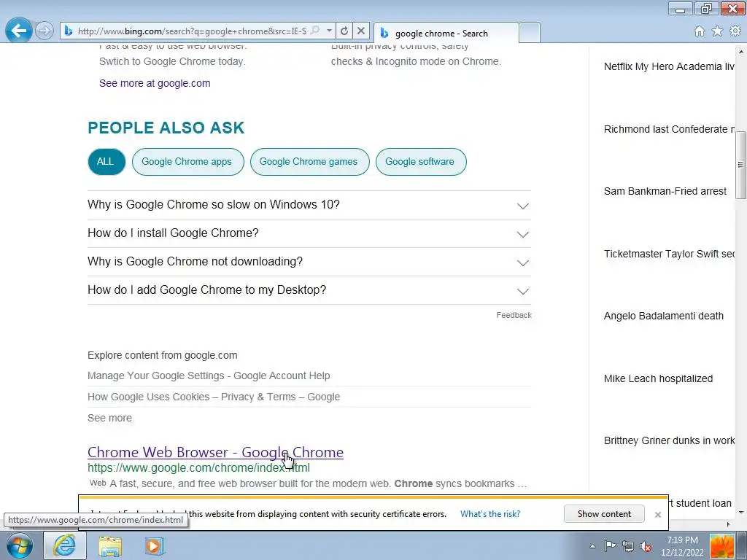Dismiss the security notification bar
This screenshot has height=560, width=747.
658,514
